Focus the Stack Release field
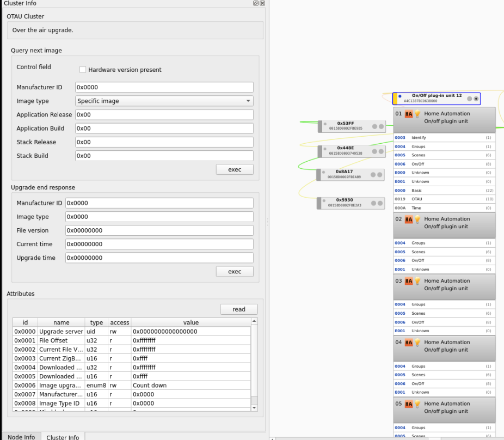Viewport: 504px width, 440px height. tap(164, 142)
